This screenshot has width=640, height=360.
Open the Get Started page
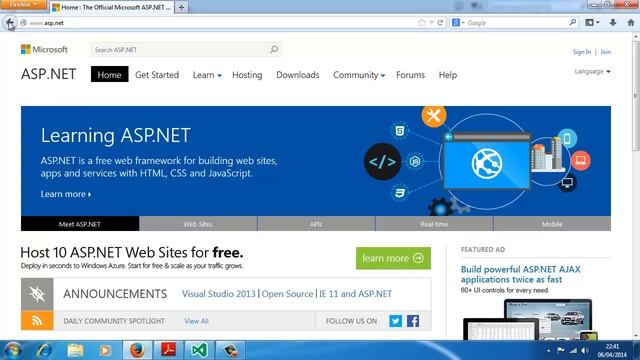[157, 75]
